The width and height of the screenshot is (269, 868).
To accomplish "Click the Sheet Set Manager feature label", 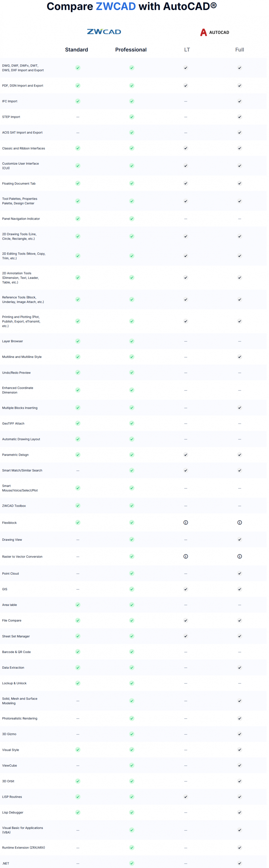I will [16, 636].
